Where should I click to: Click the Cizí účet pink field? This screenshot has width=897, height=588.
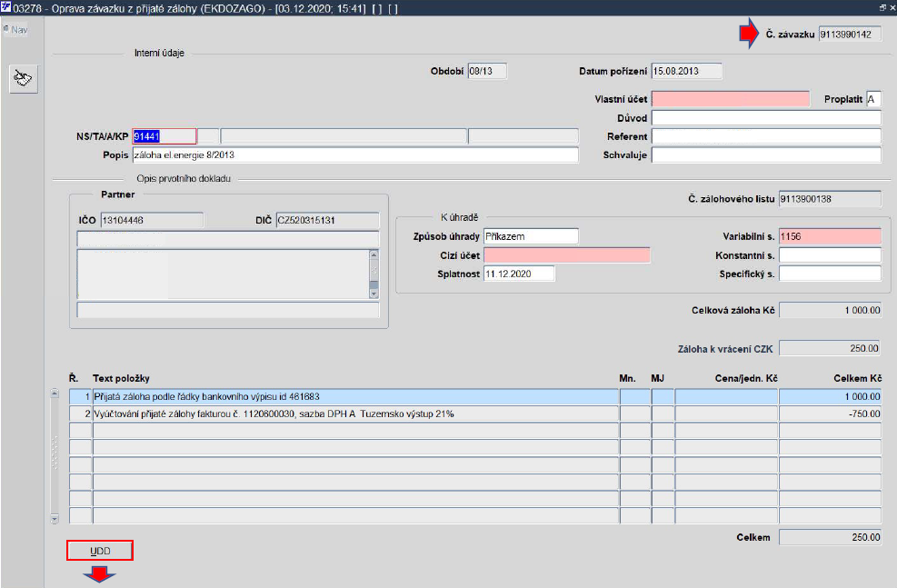pyautogui.click(x=567, y=255)
